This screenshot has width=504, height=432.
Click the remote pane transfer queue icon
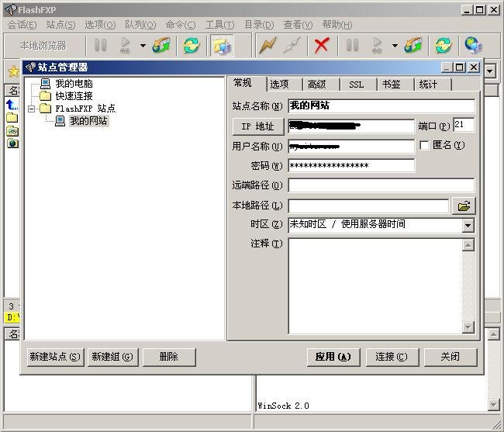coord(413,45)
